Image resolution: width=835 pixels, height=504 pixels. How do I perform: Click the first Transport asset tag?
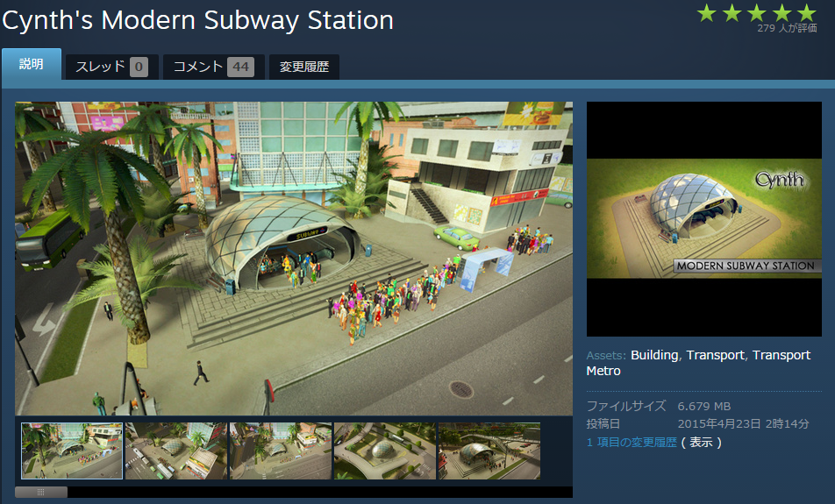pyautogui.click(x=715, y=355)
